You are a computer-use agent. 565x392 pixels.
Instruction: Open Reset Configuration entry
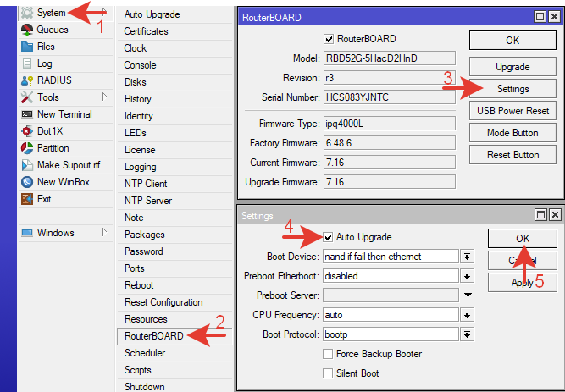[174, 302]
